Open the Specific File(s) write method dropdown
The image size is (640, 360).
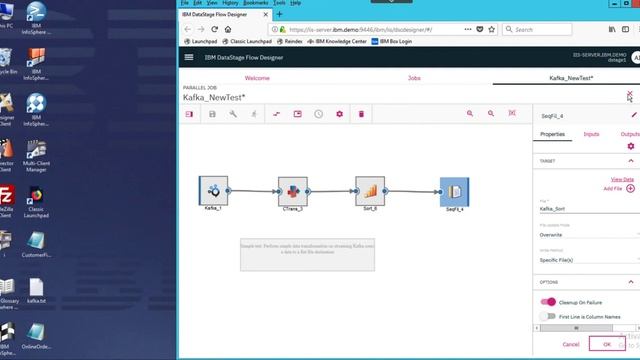589,260
